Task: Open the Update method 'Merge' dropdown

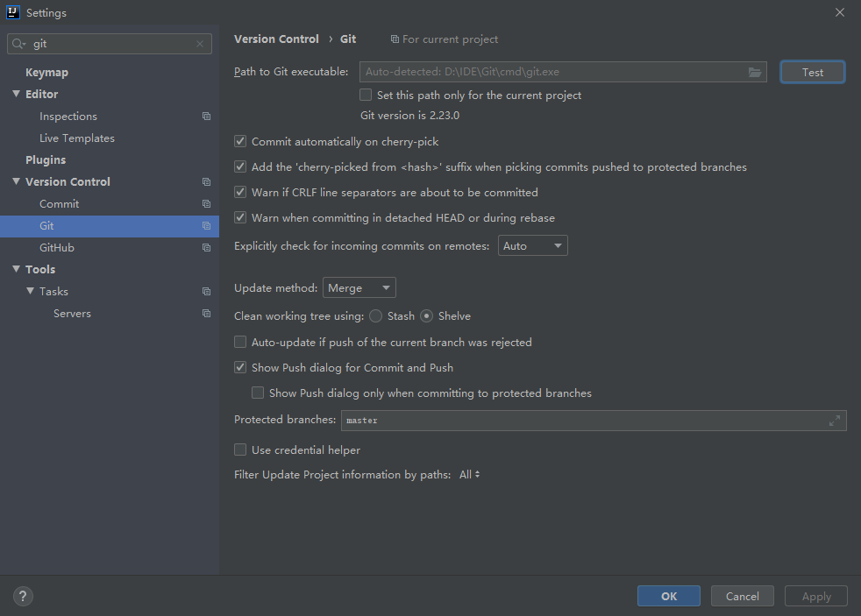Action: click(x=359, y=288)
